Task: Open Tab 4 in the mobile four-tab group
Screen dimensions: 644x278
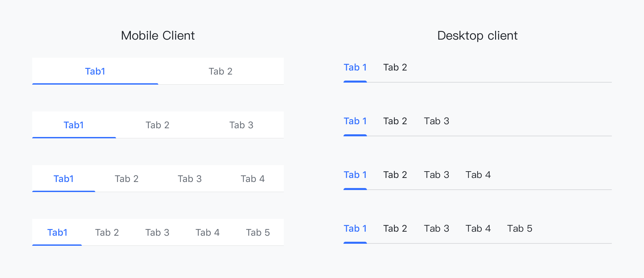Action: 253,179
